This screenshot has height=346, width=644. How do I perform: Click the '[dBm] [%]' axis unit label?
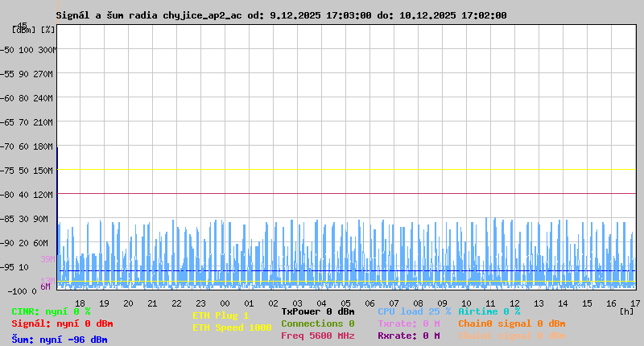click(x=34, y=30)
